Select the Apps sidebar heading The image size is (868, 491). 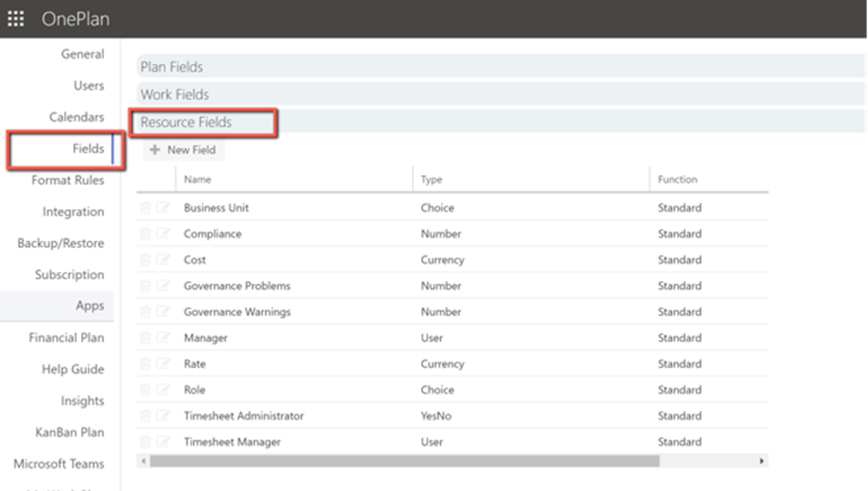57,306
